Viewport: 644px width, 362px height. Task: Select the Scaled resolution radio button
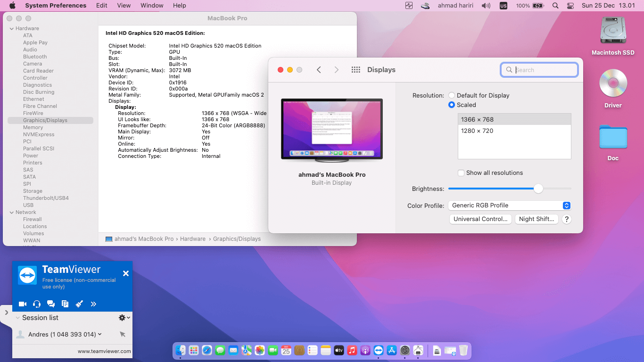pyautogui.click(x=452, y=105)
